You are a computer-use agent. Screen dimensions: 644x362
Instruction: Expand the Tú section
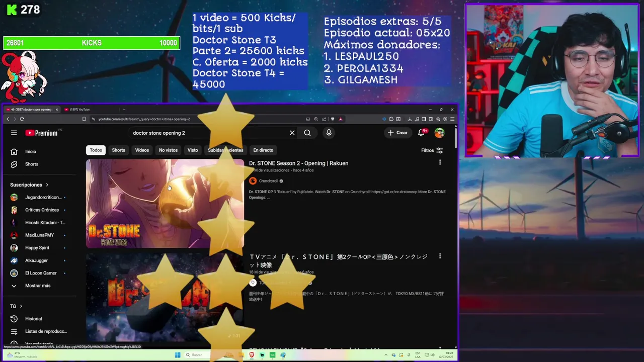coord(16,306)
